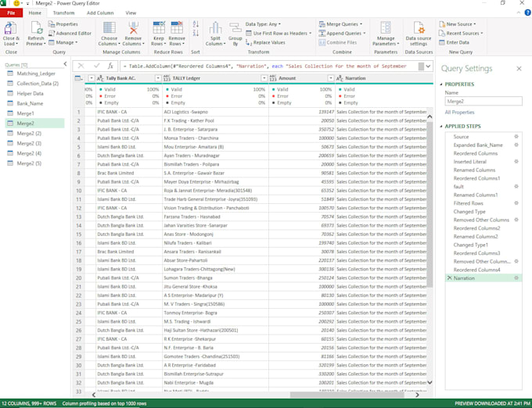
Task: Cancel formula edit with X icon
Action: [81, 66]
